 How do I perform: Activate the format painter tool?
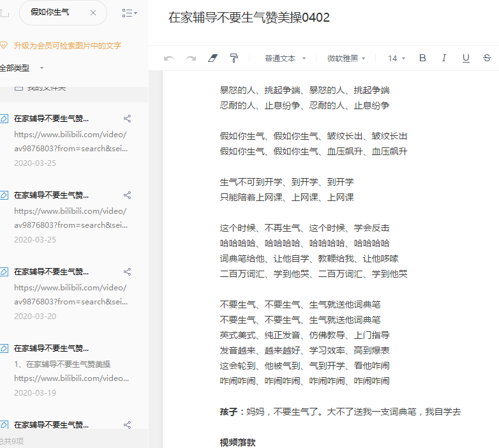coord(234,58)
